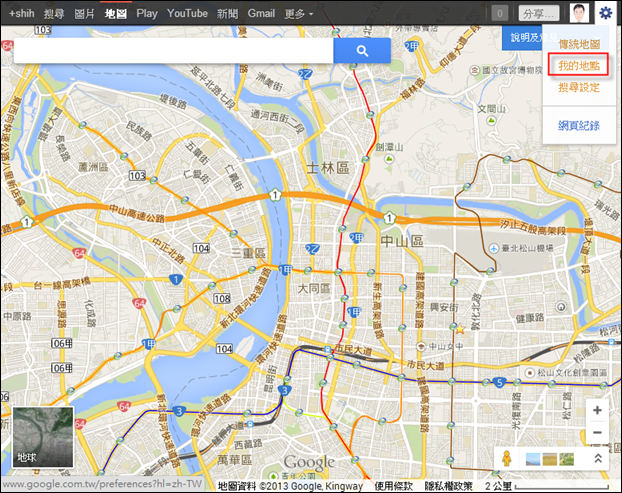The height and width of the screenshot is (493, 622).
Task: Click the 臺北松山機場 airport icon
Action: point(494,248)
